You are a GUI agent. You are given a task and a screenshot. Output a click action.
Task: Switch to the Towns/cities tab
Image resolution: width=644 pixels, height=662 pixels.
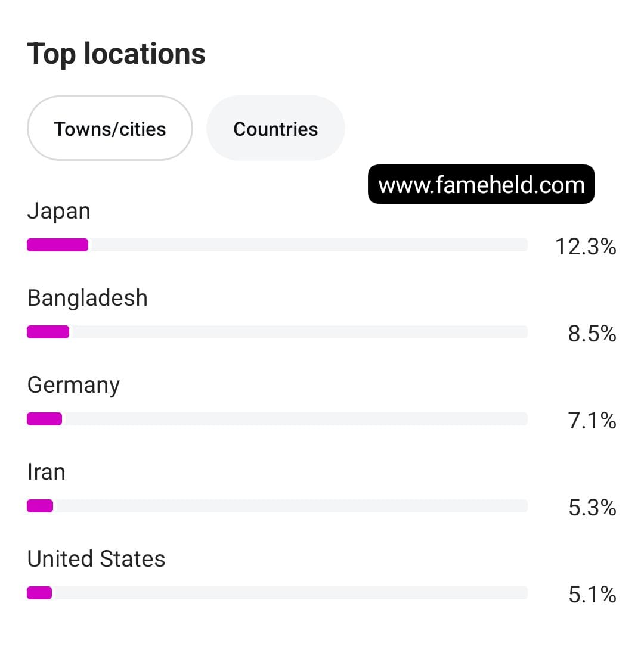click(110, 129)
